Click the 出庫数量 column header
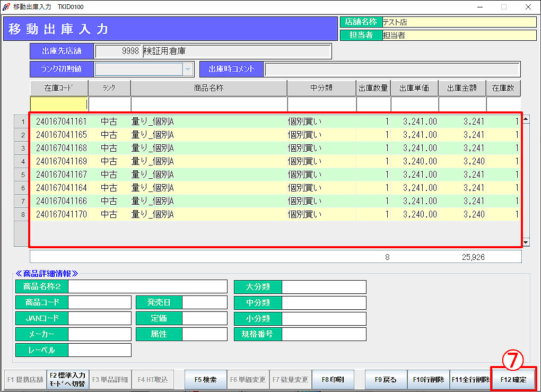The width and height of the screenshot is (541, 392). (x=373, y=88)
